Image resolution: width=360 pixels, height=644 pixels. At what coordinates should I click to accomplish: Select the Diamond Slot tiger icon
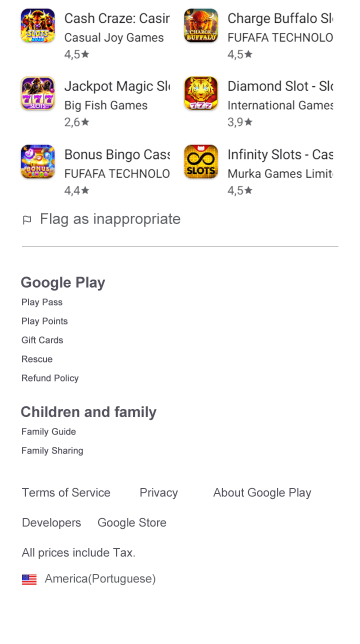201,93
